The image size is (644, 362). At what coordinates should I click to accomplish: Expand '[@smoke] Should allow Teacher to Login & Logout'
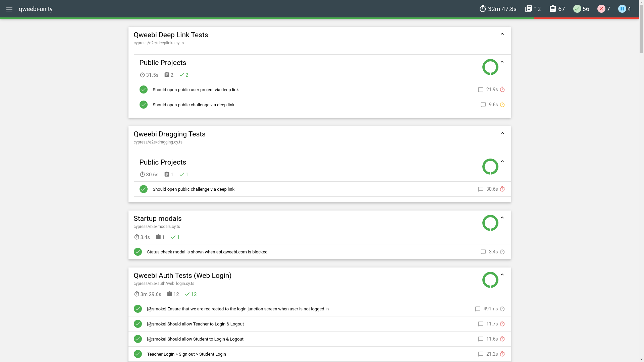tap(319, 324)
